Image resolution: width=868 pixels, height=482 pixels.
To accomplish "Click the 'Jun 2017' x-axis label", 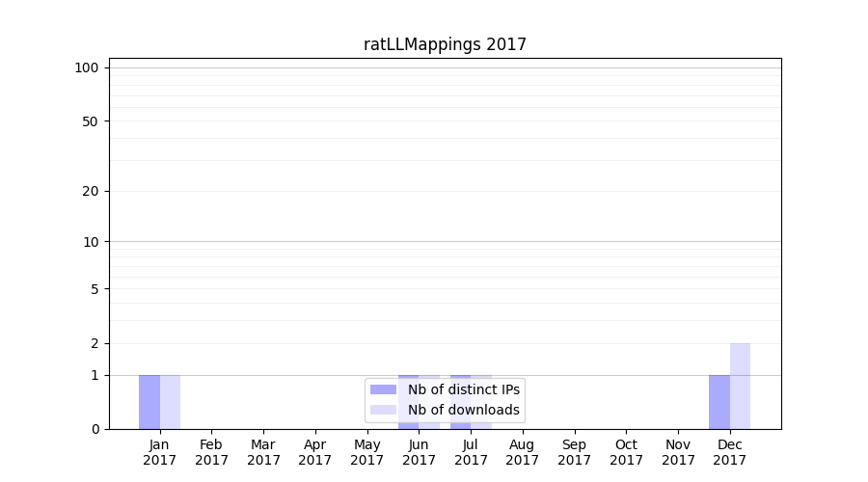I will point(419,452).
